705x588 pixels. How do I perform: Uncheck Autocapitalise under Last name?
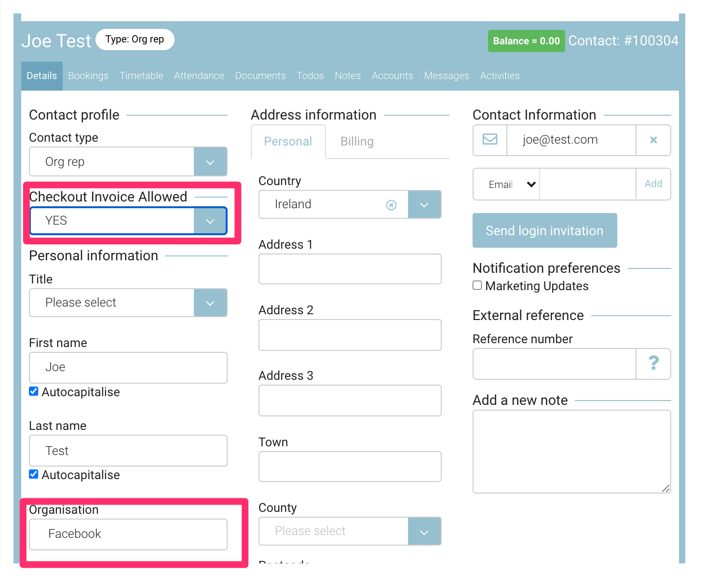[34, 474]
